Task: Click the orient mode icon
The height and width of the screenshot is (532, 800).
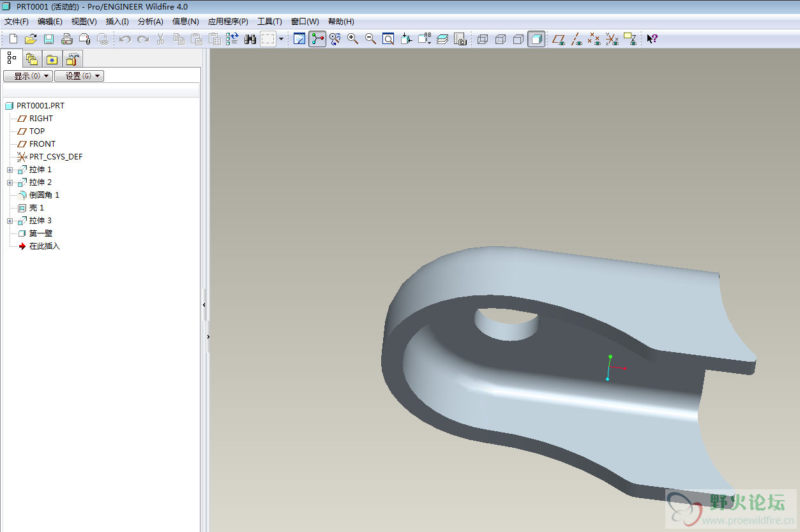Action: [x=335, y=39]
